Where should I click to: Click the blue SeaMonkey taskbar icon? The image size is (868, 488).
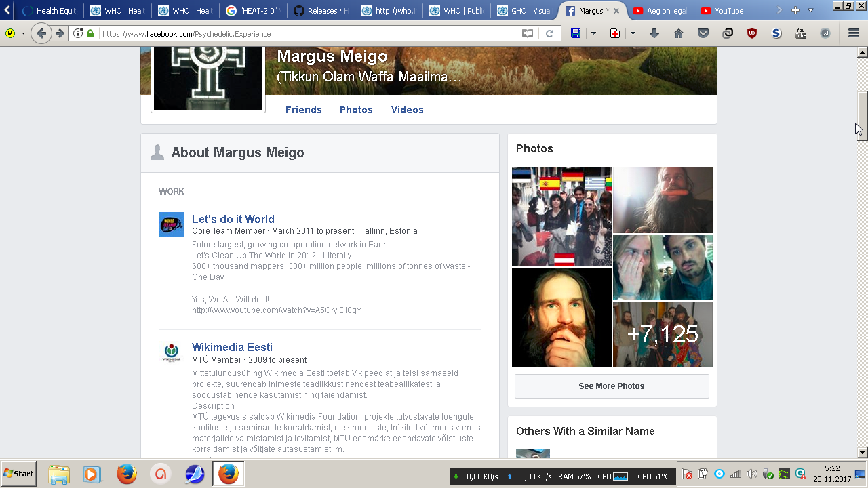195,474
